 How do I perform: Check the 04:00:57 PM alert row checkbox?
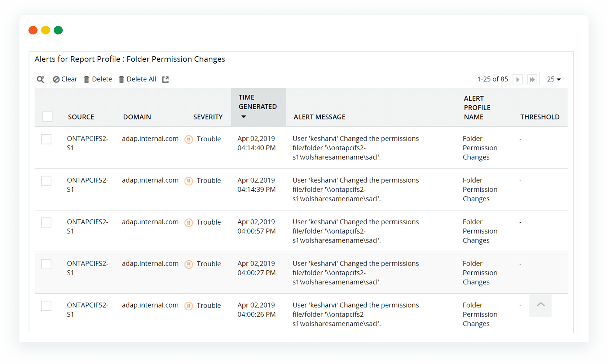point(47,222)
